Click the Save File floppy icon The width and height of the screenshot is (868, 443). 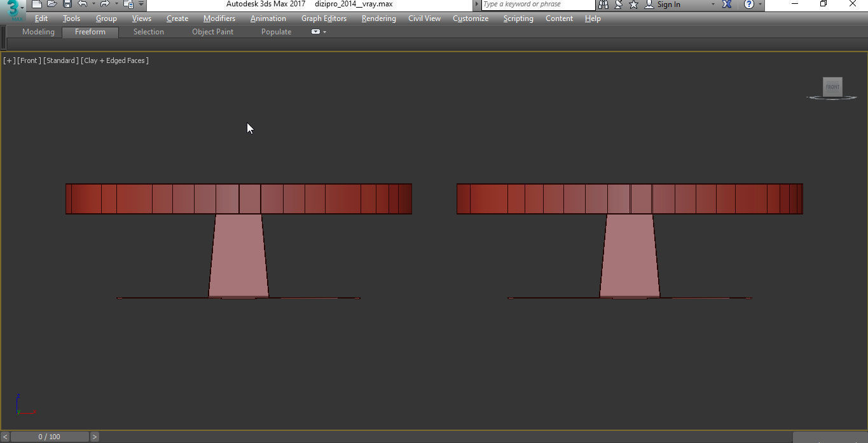tap(67, 4)
